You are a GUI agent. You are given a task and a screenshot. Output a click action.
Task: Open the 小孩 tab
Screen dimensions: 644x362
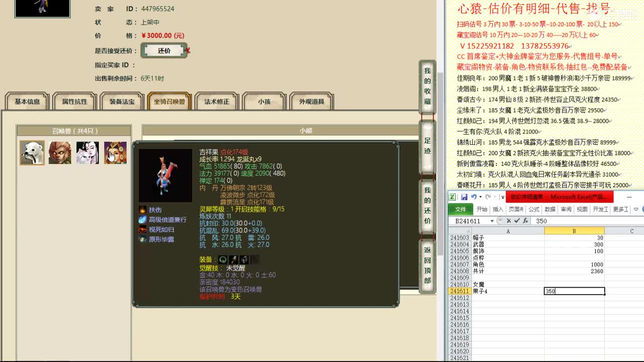264,101
